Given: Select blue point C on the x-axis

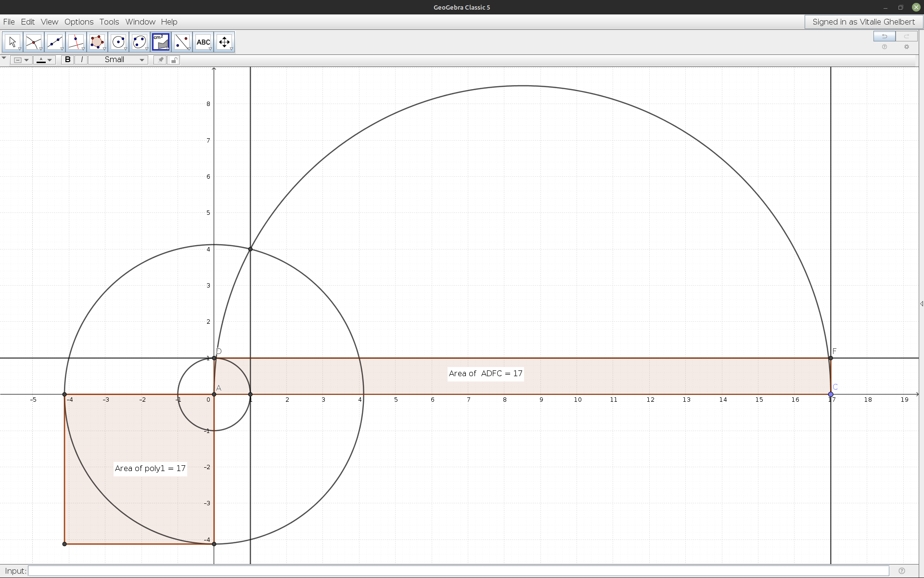Looking at the screenshot, I should pyautogui.click(x=831, y=394).
